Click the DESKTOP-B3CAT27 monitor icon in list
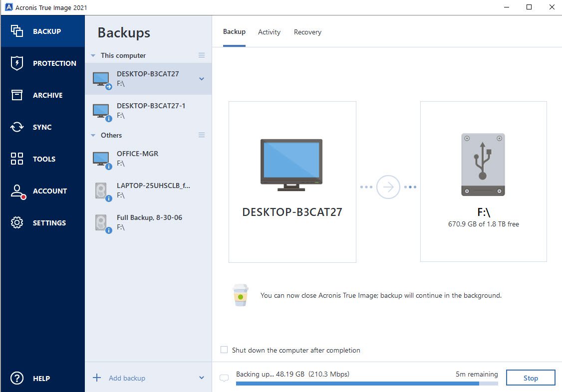This screenshot has width=562, height=392. 102,80
